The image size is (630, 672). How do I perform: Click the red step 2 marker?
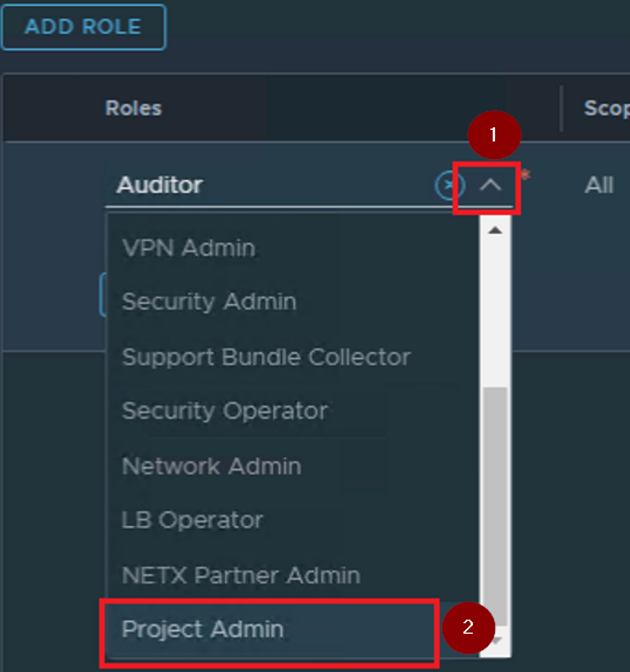[x=468, y=627]
